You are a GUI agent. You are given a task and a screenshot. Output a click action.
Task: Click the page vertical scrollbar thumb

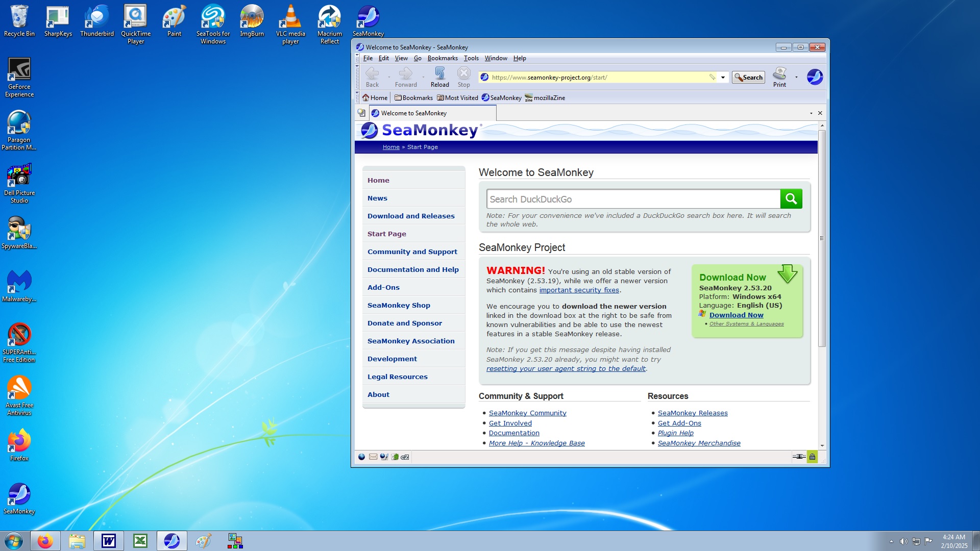(x=822, y=238)
